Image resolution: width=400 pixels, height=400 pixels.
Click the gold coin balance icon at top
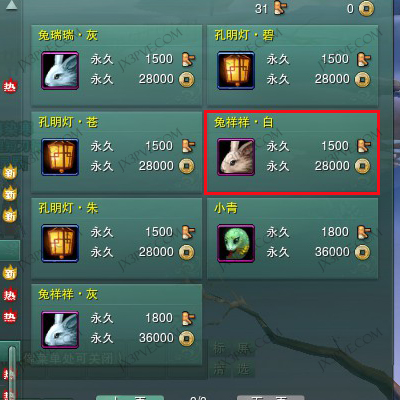[366, 9]
